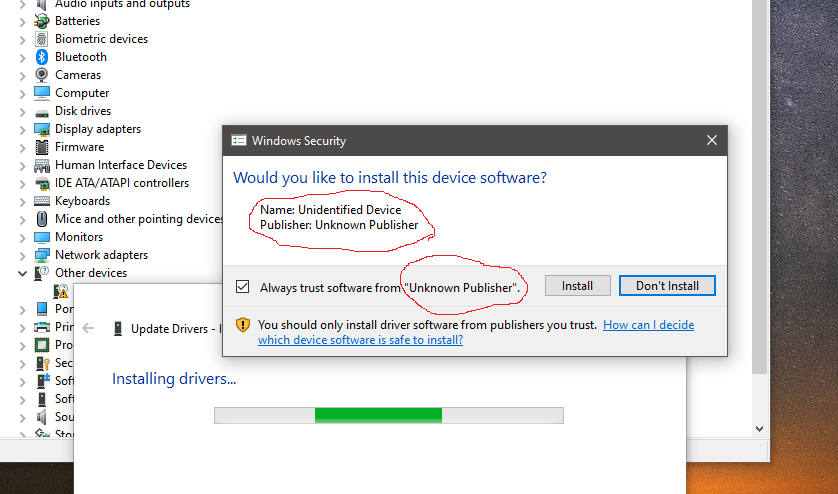Click the Name: Unidentified Device text
838x494 pixels.
click(x=330, y=210)
